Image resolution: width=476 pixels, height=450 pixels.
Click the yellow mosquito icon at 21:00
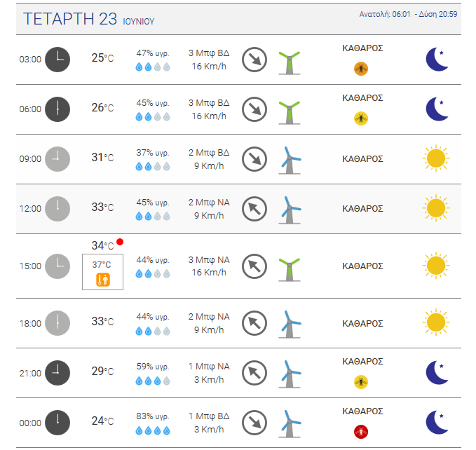361,382
